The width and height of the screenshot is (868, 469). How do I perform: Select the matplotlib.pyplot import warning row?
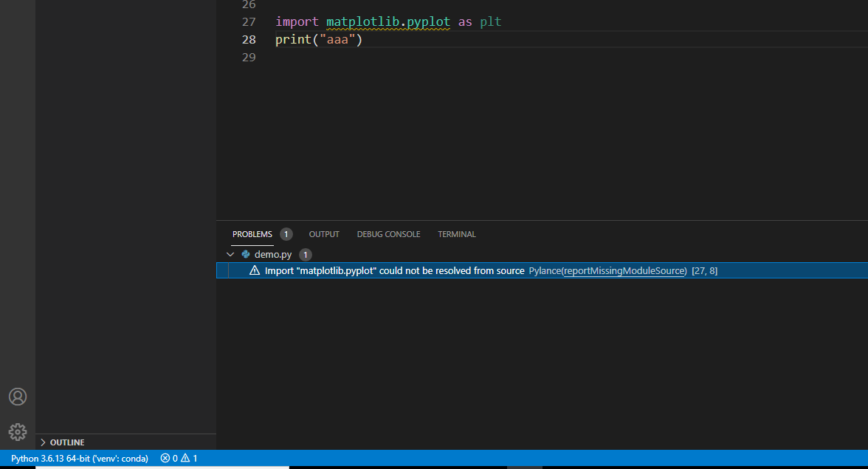pos(542,271)
